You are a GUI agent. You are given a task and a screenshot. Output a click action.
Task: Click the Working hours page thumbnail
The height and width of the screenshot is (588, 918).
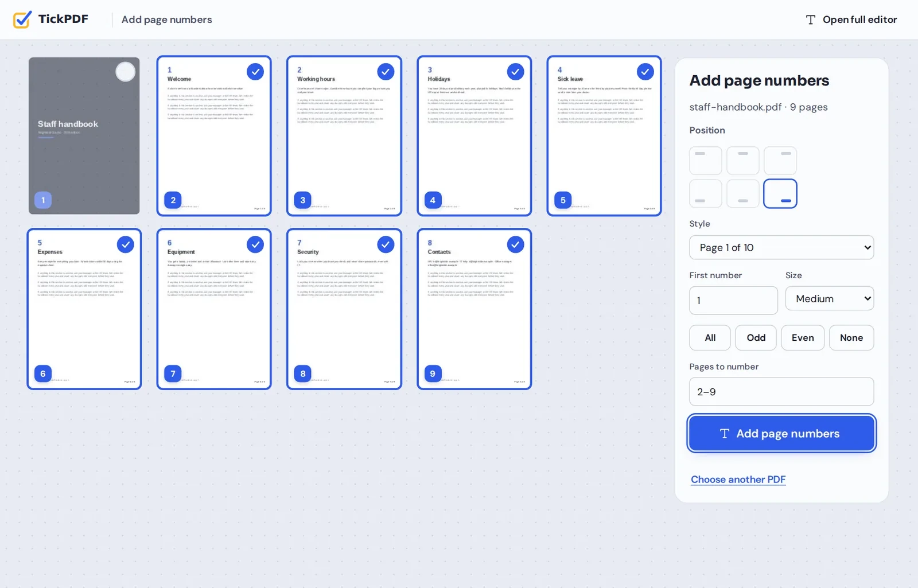point(344,136)
